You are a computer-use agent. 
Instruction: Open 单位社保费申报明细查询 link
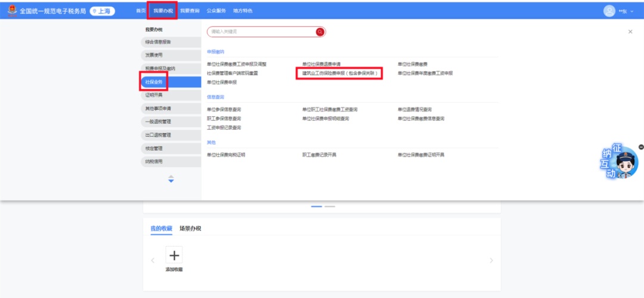point(326,118)
